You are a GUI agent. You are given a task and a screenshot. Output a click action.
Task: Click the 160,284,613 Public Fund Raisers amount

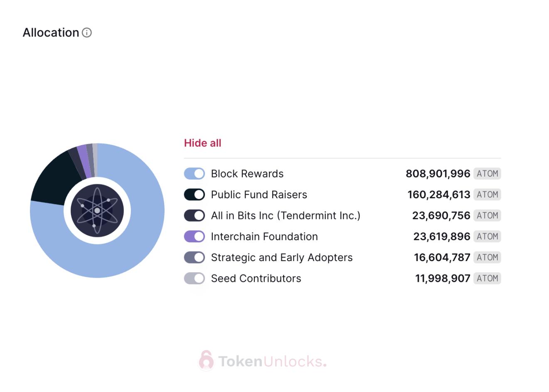pyautogui.click(x=439, y=195)
